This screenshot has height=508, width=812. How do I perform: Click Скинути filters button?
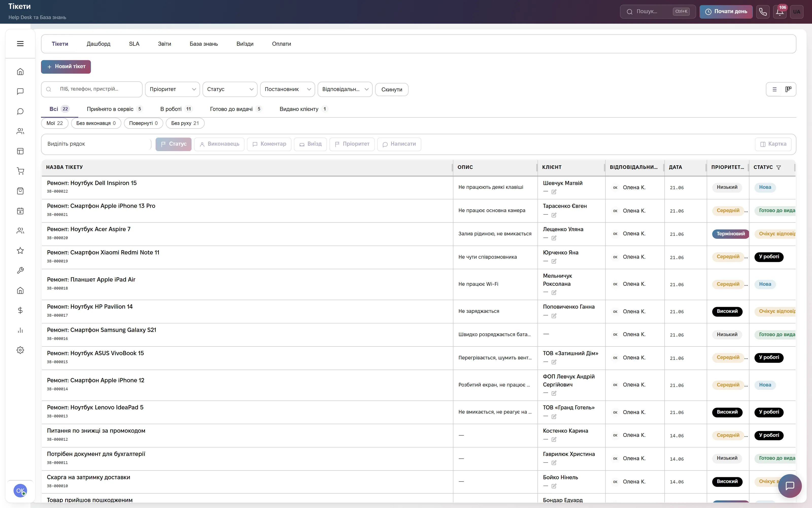(x=392, y=89)
